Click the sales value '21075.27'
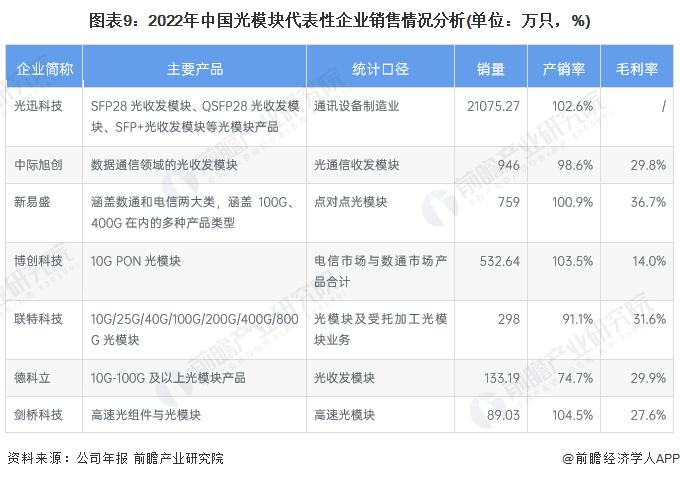 [x=493, y=106]
